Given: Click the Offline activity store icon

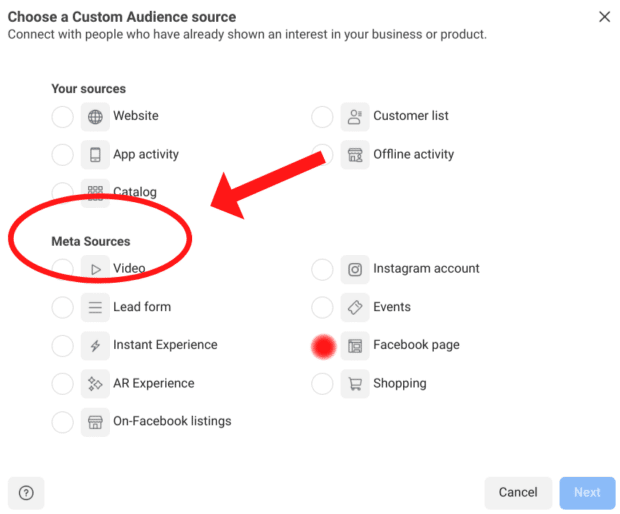Looking at the screenshot, I should click(x=355, y=155).
